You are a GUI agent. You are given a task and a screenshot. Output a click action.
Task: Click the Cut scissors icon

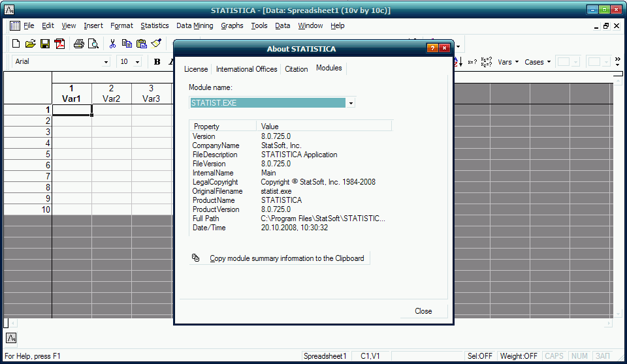[x=112, y=44]
